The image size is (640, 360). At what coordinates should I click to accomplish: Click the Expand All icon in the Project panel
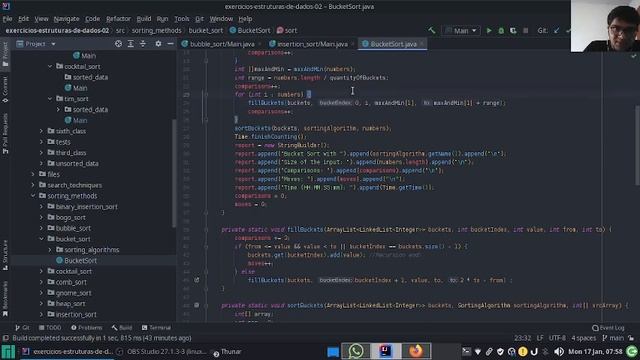[131, 44]
